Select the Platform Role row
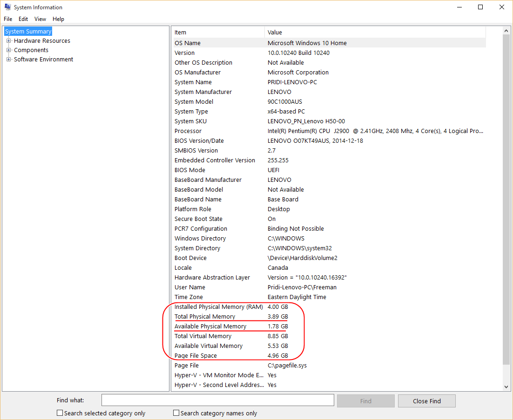 (330, 209)
